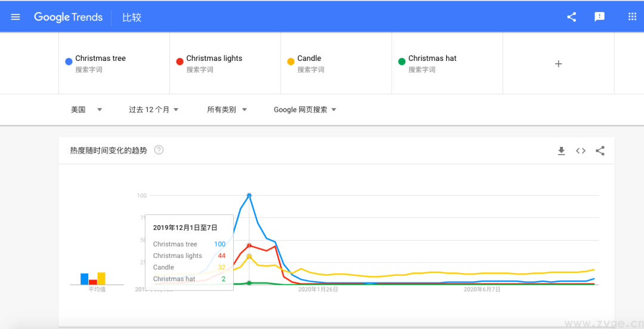Add a comparison term with plus
The width and height of the screenshot is (644, 329).
pyautogui.click(x=558, y=64)
